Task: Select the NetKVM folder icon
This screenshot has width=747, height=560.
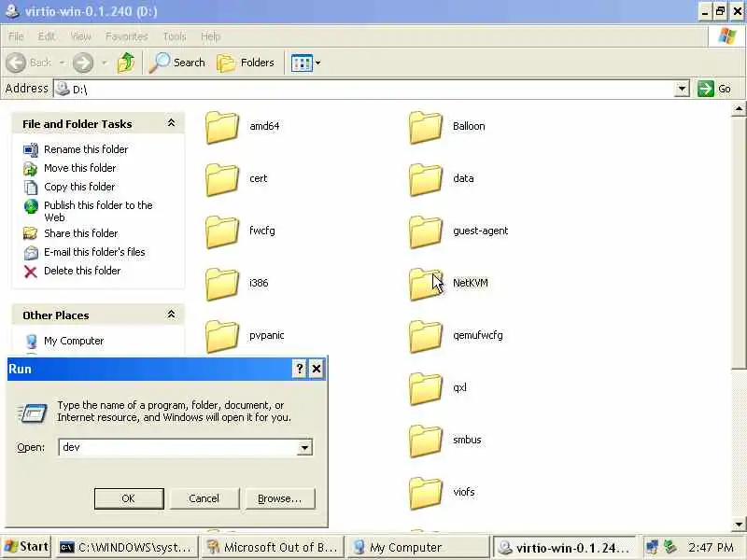Action: (426, 285)
